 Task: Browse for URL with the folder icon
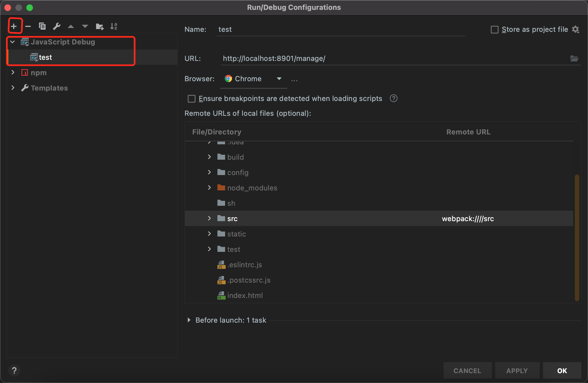pos(574,58)
